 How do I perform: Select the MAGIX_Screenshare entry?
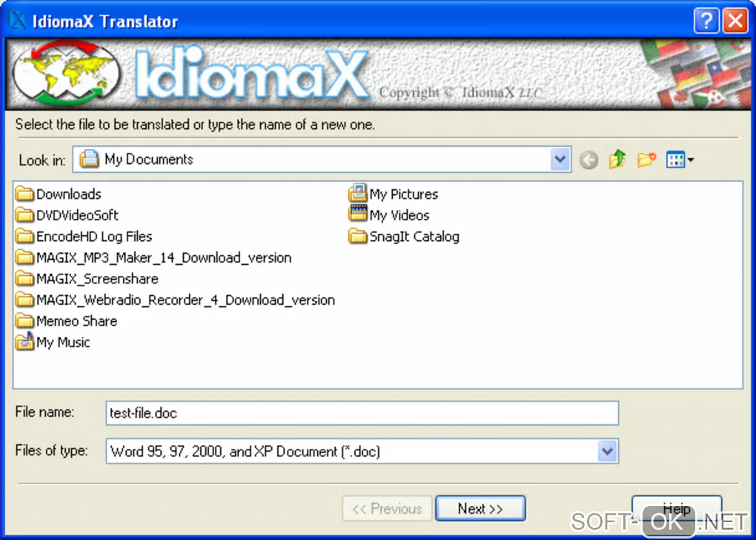pyautogui.click(x=97, y=280)
